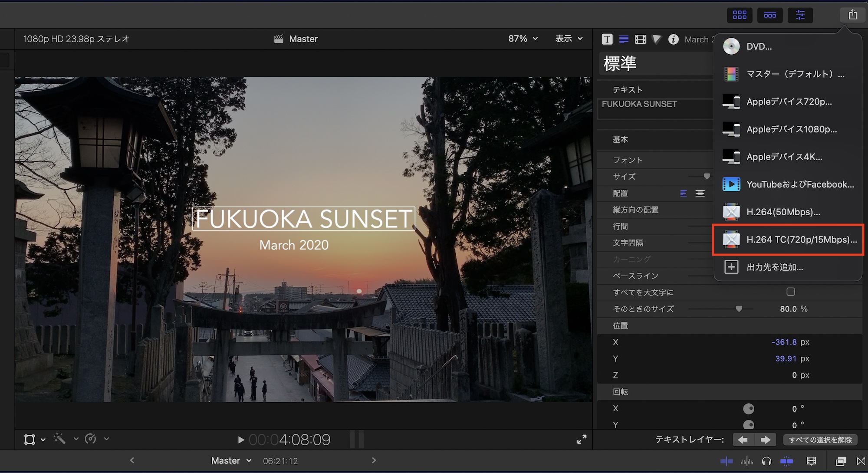Open the Video inspector filmstrip icon
Screen dimensions: 868x473
point(640,39)
